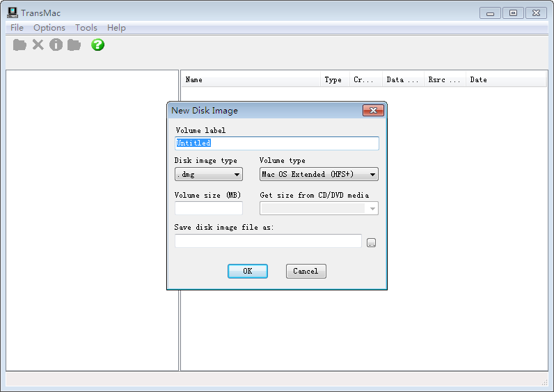Sort by the Date column header

pyautogui.click(x=506, y=80)
